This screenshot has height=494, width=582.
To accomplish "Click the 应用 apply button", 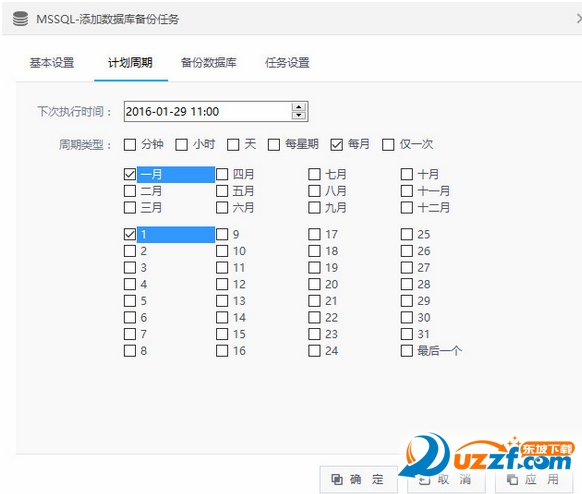I will pyautogui.click(x=533, y=480).
